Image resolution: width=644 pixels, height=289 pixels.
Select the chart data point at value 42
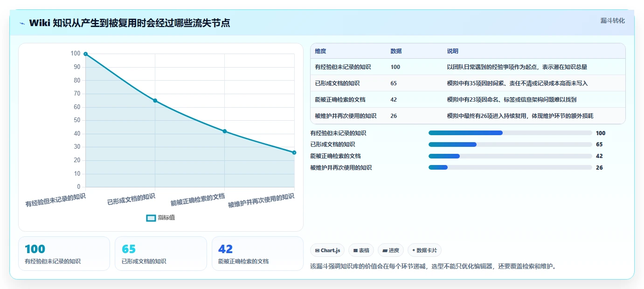pyautogui.click(x=224, y=131)
